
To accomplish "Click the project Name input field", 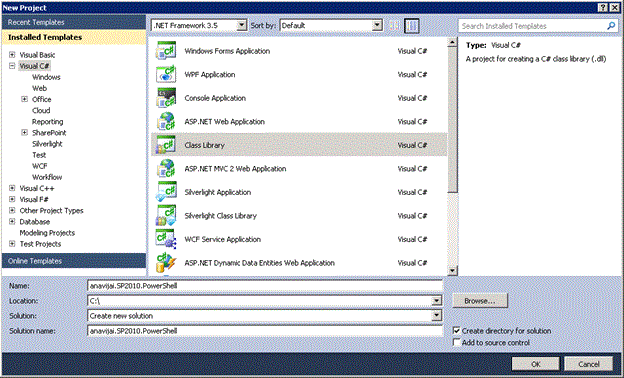I will point(265,286).
